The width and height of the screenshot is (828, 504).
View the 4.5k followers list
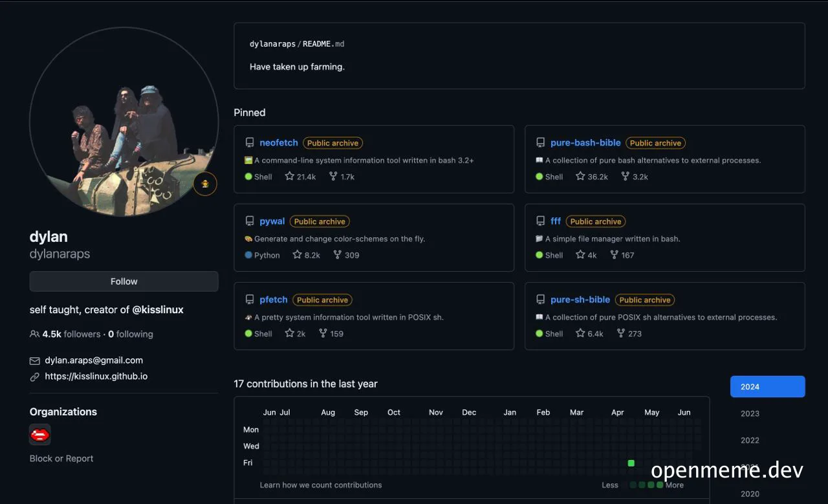pos(71,334)
